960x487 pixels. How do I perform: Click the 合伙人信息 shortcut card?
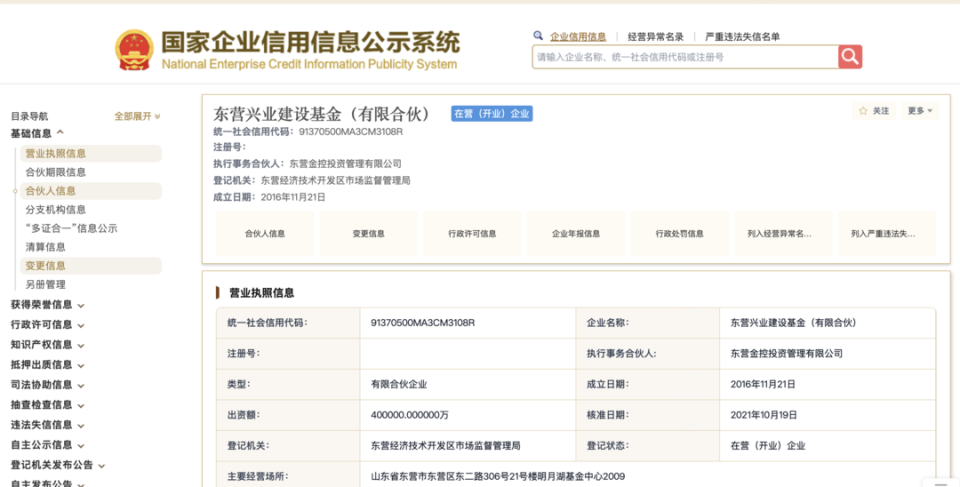point(264,233)
